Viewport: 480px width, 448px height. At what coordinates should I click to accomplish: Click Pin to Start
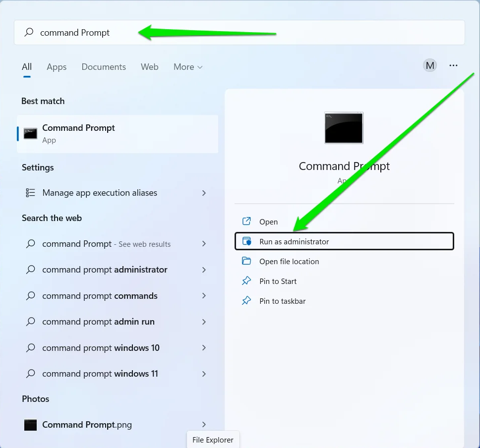(344, 281)
